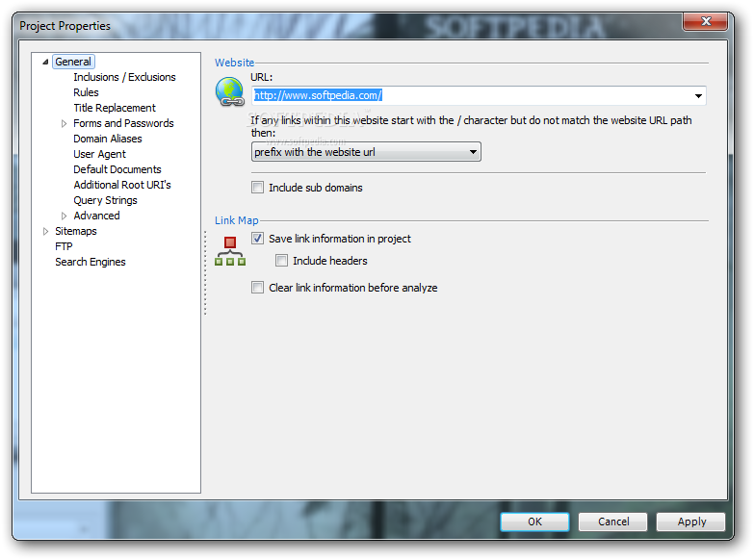Click the Cancel button
Viewport: 754px width, 560px height.
point(613,522)
